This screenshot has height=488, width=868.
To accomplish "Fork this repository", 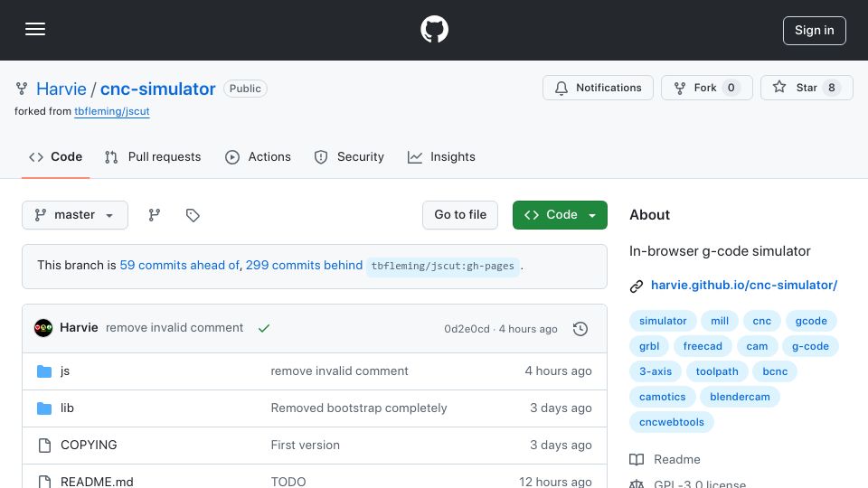I will (x=706, y=88).
